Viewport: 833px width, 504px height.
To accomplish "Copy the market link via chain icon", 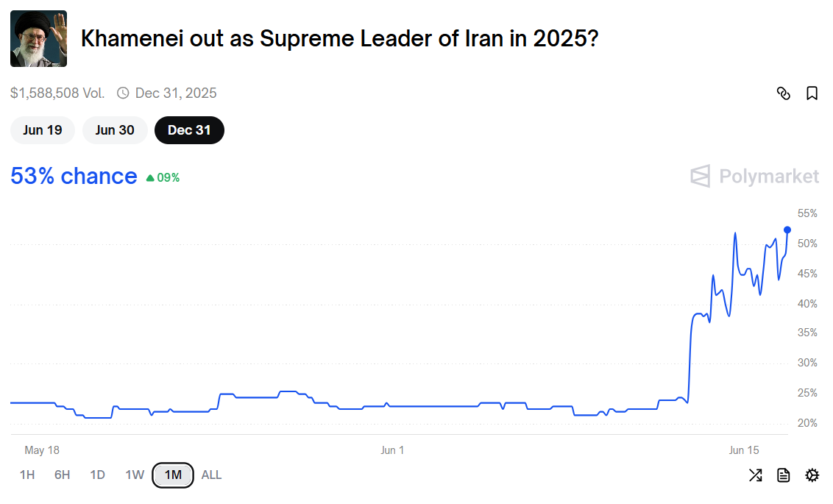I will (x=783, y=93).
